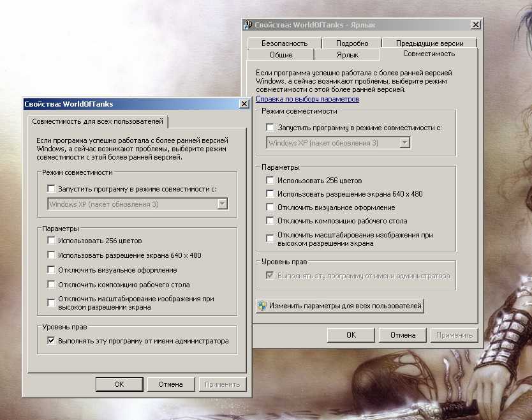The image size is (532, 420).
Task: Toggle high DPI scaling option in Ярлык window
Action: [270, 238]
